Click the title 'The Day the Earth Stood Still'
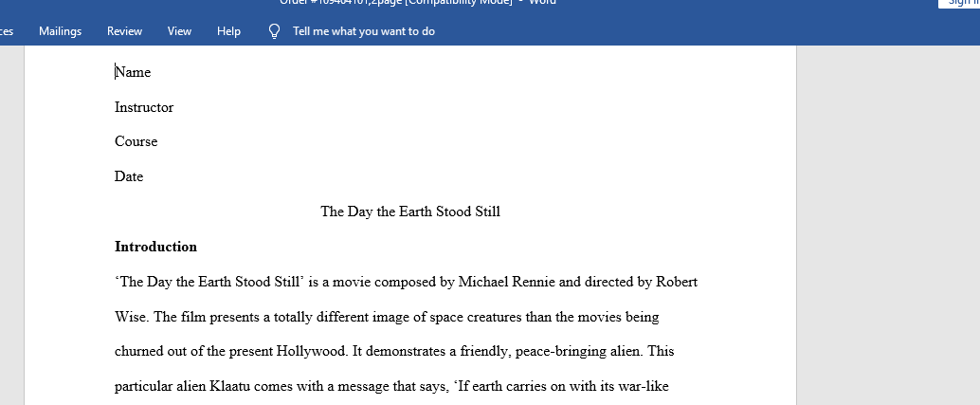Screen dimensions: 980x405 tap(410, 212)
